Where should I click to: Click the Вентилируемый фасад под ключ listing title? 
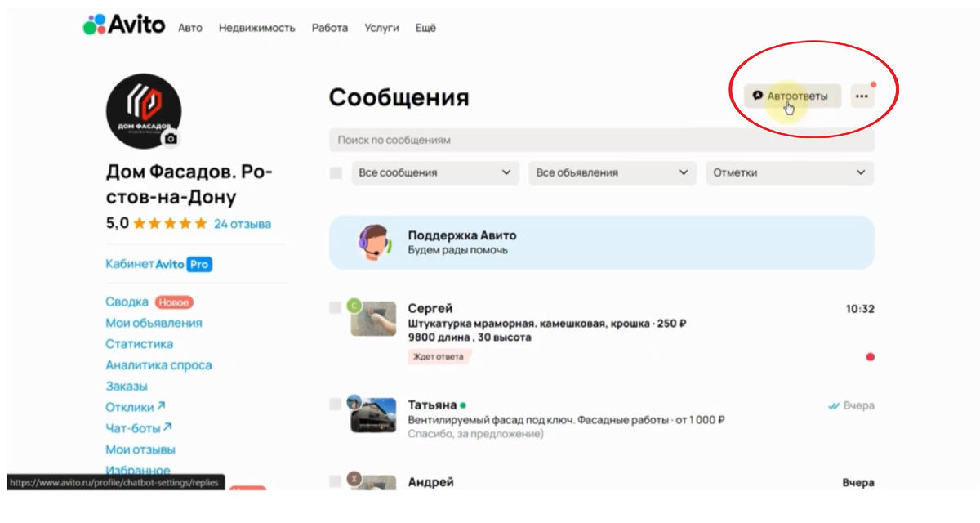click(x=566, y=420)
